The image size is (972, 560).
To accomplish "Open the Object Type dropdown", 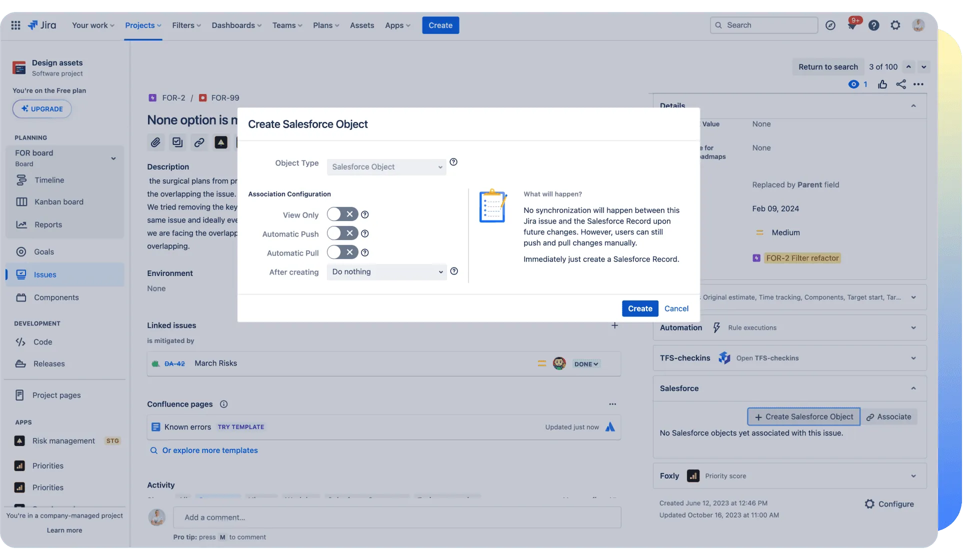I will coord(386,167).
